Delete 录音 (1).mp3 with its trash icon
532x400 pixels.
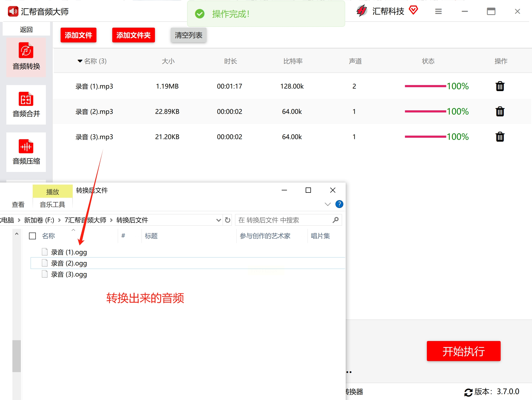500,86
